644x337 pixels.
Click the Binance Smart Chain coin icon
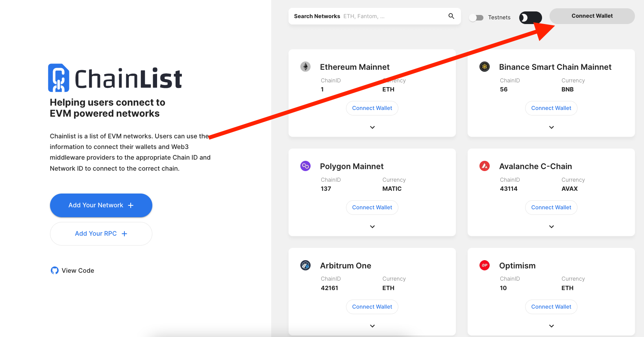[484, 67]
